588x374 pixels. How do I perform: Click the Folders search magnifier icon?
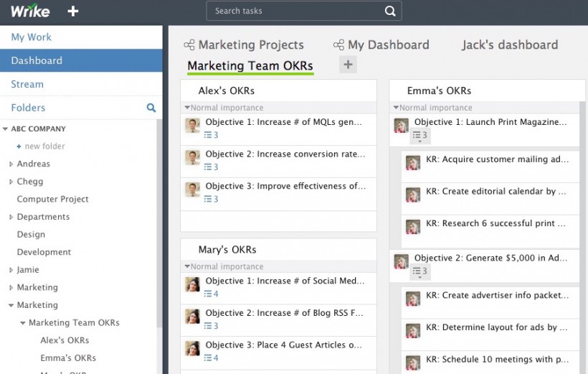pyautogui.click(x=151, y=108)
